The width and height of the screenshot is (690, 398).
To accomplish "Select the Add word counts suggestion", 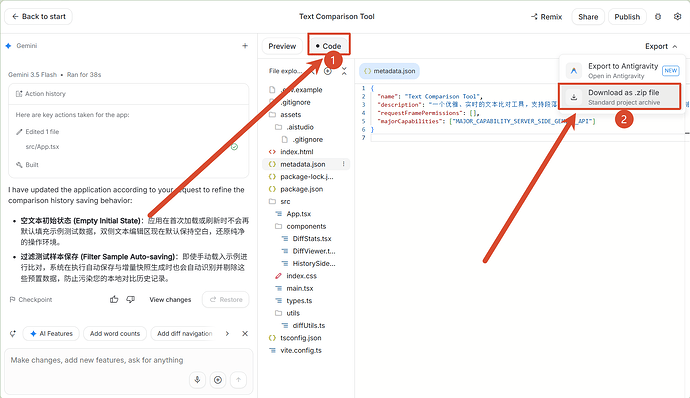I will pyautogui.click(x=115, y=334).
